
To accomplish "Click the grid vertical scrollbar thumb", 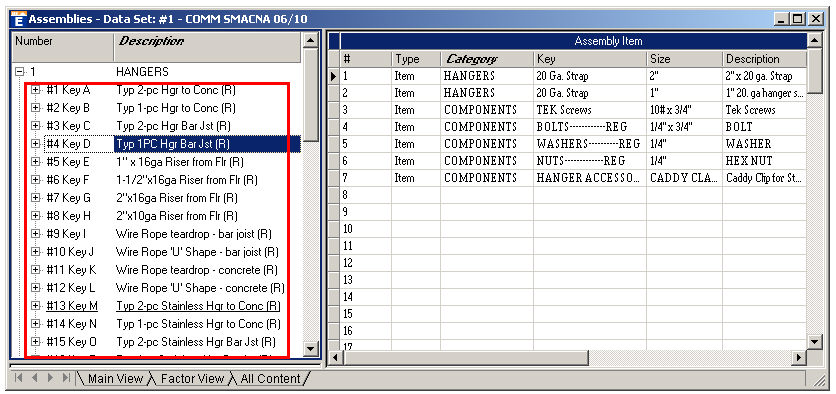I will [x=815, y=71].
